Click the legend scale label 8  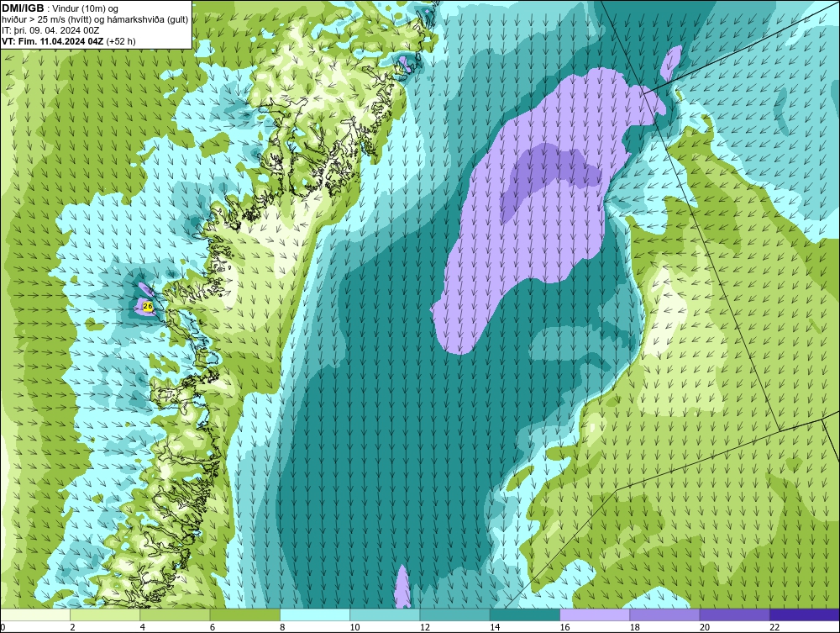pos(282,628)
